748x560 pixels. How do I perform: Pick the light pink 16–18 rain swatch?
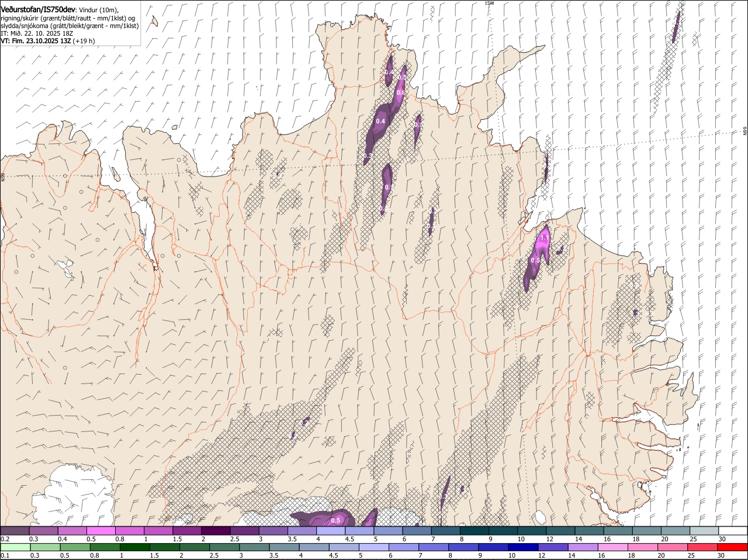(x=612, y=548)
